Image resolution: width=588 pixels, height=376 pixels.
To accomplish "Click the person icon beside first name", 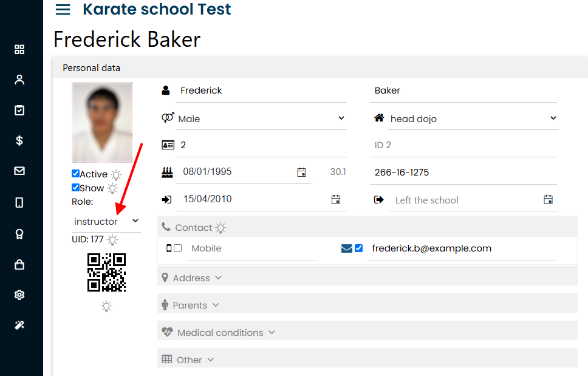I will coord(166,91).
